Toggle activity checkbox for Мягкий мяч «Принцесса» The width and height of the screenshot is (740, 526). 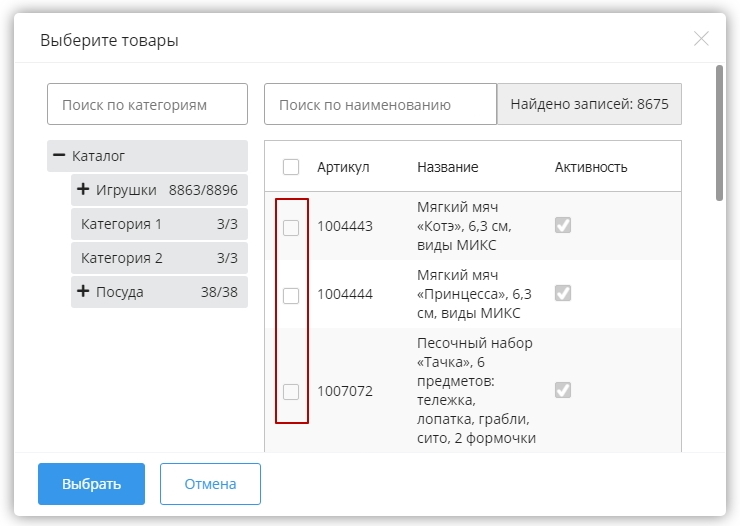pos(563,294)
